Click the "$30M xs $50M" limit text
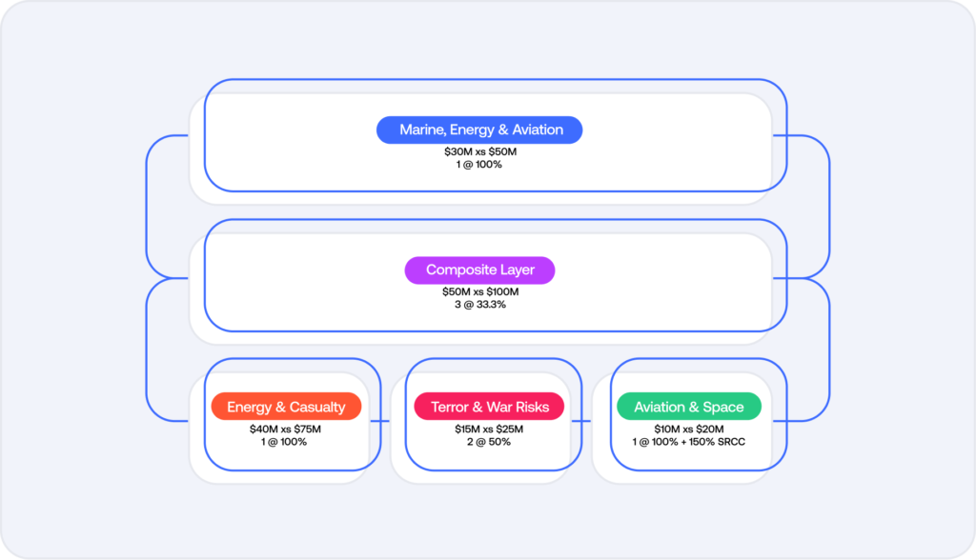The height and width of the screenshot is (560, 976). tap(479, 151)
